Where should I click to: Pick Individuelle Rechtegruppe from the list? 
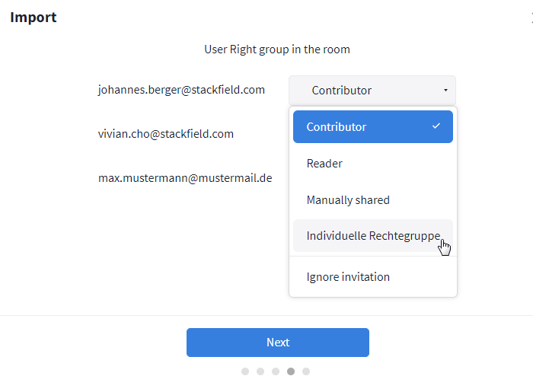pos(372,236)
